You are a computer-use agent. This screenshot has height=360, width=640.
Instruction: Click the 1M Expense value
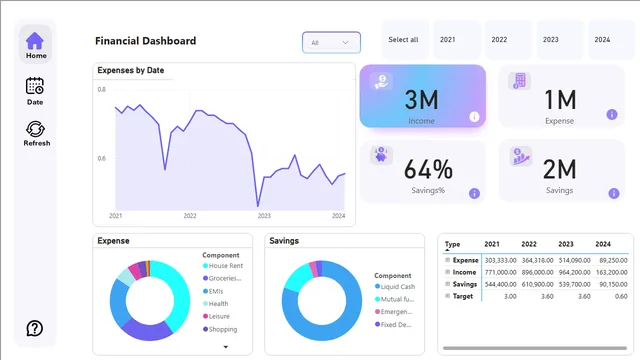(560, 100)
